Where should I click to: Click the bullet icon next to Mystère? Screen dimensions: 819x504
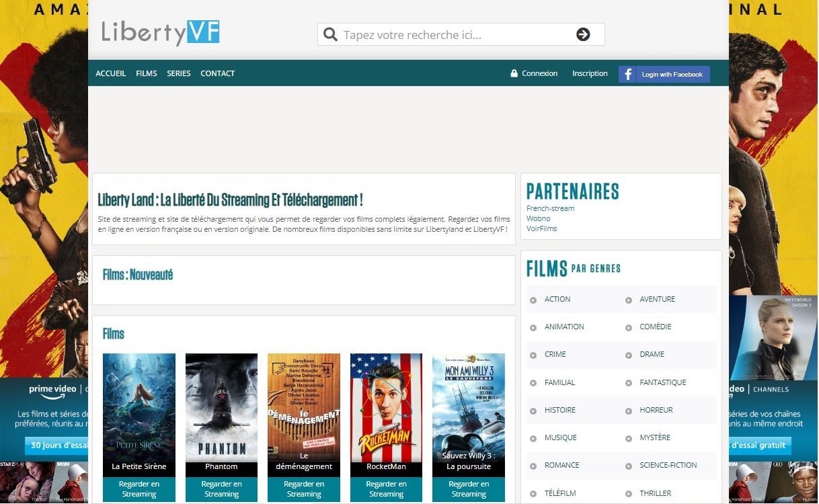(629, 438)
